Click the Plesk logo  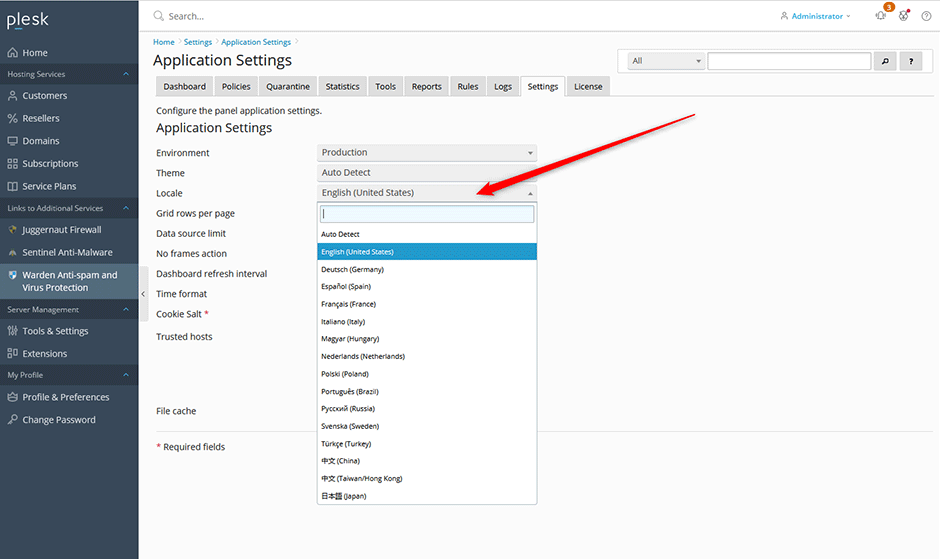(x=28, y=20)
